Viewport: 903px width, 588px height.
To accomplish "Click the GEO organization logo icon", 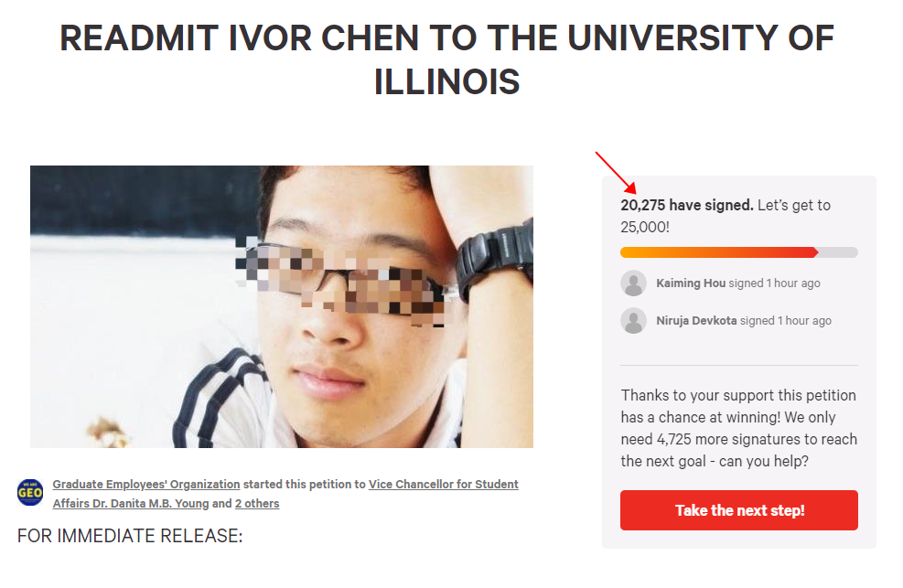I will (x=30, y=493).
